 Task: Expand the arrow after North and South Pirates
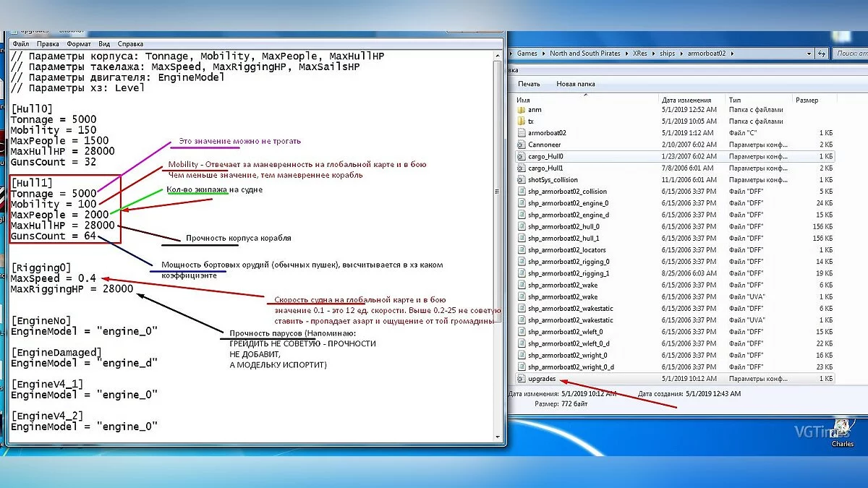tap(626, 53)
